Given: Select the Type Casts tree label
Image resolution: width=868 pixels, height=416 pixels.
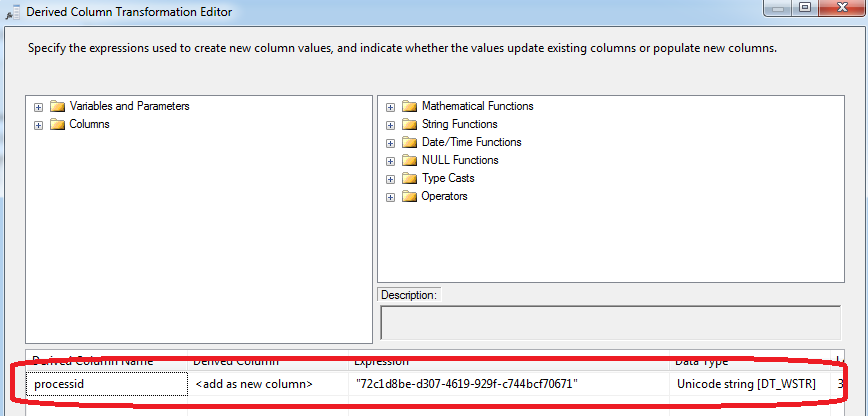Looking at the screenshot, I should pos(448,178).
